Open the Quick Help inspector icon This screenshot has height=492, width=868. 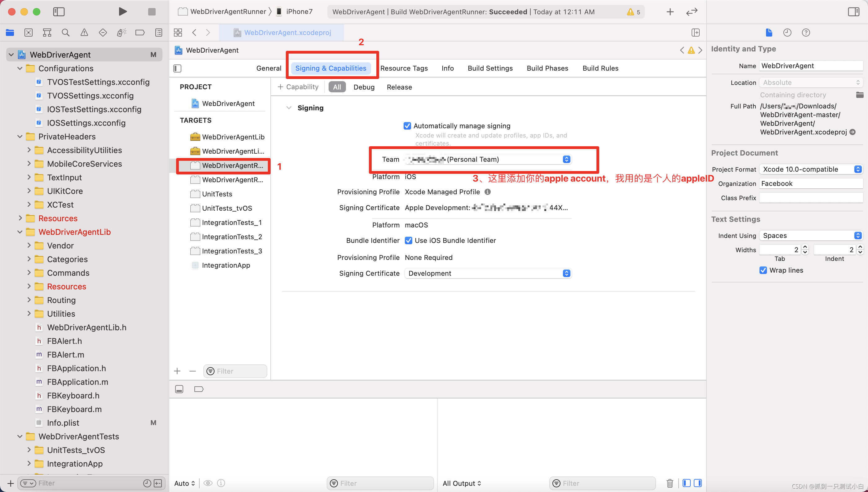tap(806, 33)
